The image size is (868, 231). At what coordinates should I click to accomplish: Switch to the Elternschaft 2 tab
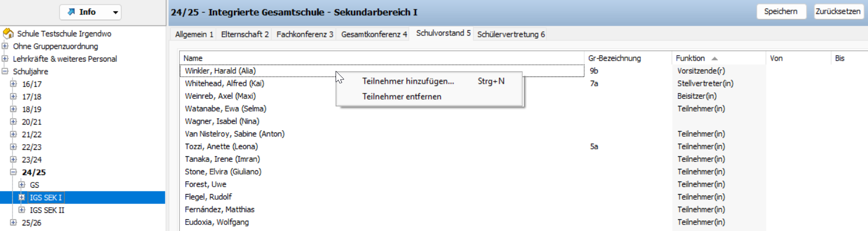[244, 34]
